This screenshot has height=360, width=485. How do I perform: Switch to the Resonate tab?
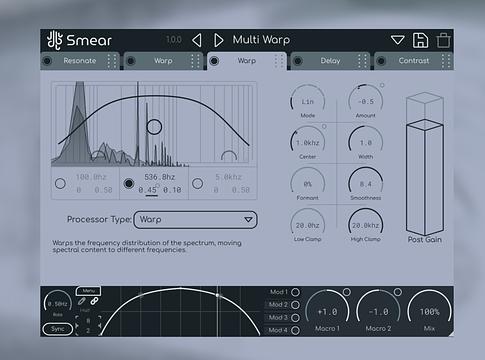pos(80,61)
